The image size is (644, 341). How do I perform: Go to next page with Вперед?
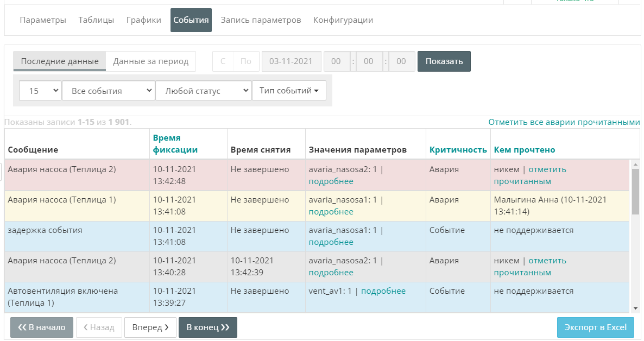(150, 327)
